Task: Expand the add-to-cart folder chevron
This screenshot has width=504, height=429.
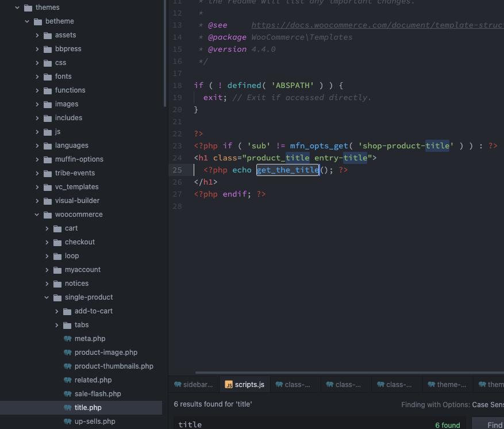Action: tap(56, 311)
